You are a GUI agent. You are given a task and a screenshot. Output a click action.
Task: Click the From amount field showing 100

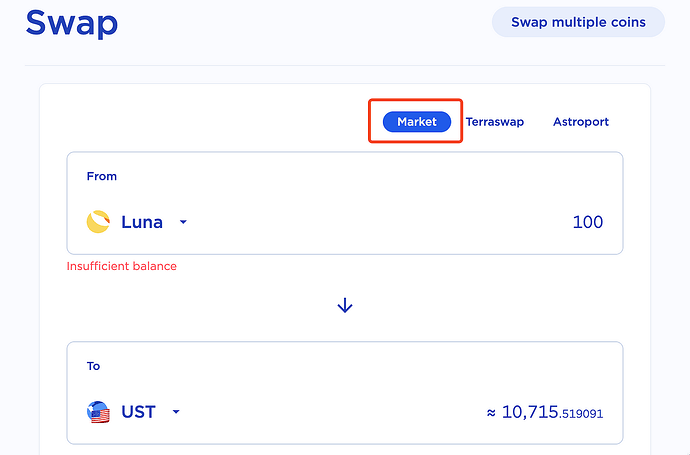pyautogui.click(x=587, y=222)
